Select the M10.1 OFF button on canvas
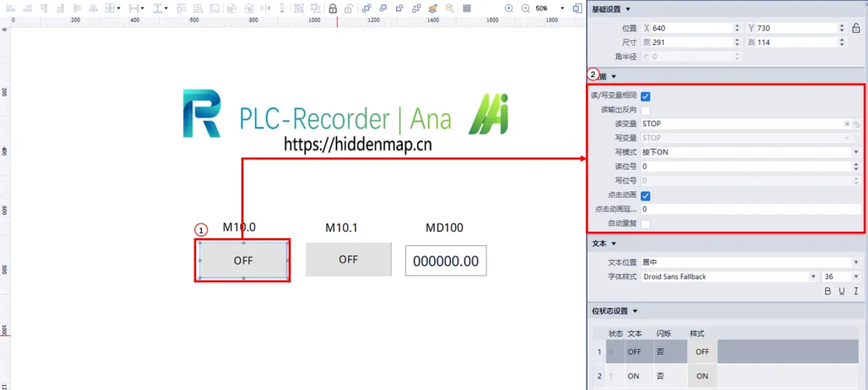The image size is (868, 390). point(348,259)
